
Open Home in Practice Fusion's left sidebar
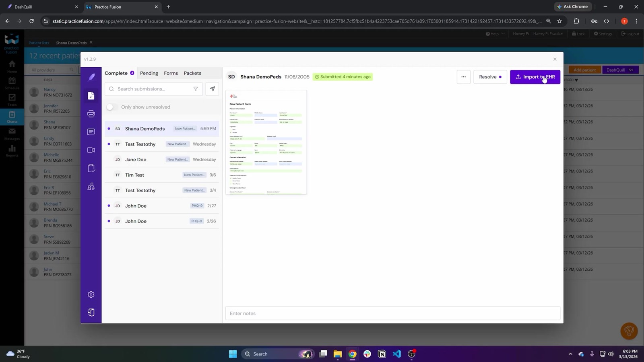(12, 66)
